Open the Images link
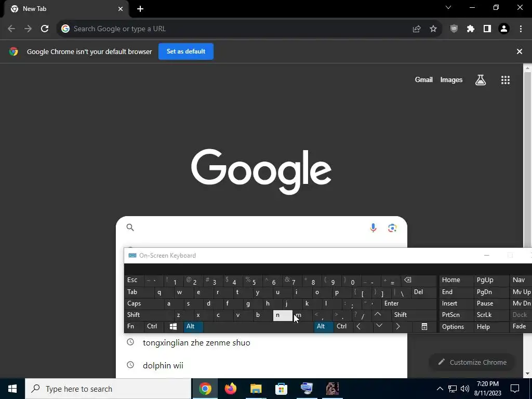The height and width of the screenshot is (399, 532). 451,79
